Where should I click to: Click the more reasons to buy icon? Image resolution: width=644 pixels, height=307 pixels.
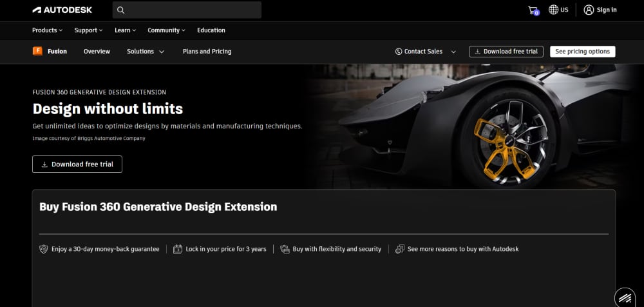click(400, 249)
